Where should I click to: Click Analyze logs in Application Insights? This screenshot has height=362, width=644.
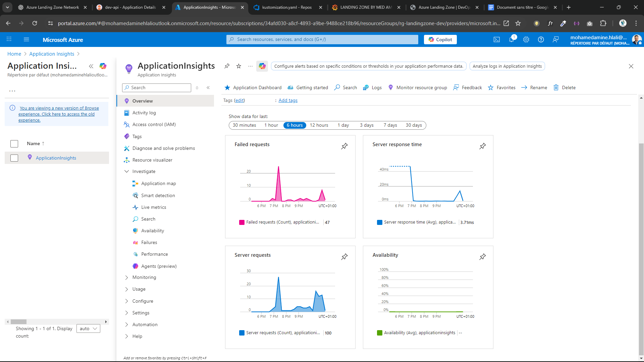point(507,66)
